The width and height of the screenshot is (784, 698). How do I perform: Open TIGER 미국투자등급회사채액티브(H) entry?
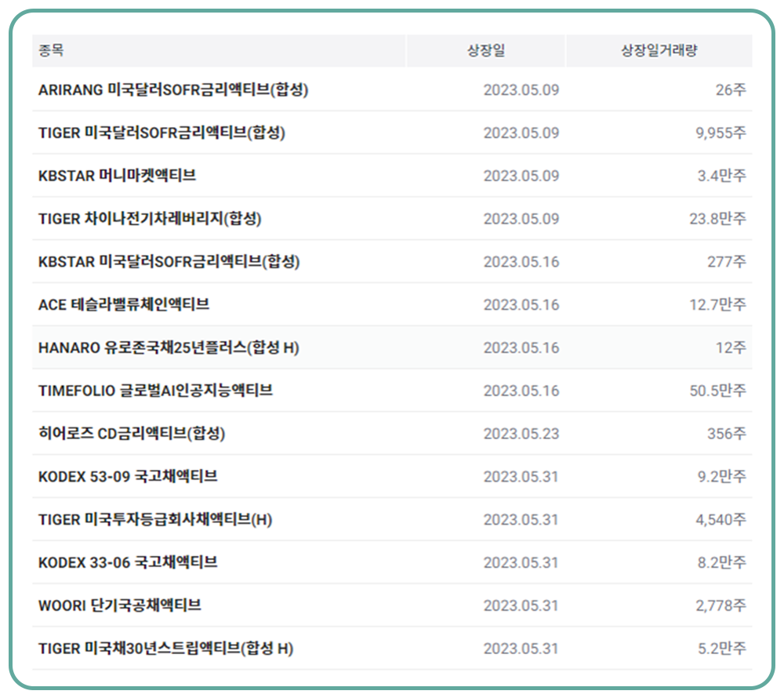(155, 519)
